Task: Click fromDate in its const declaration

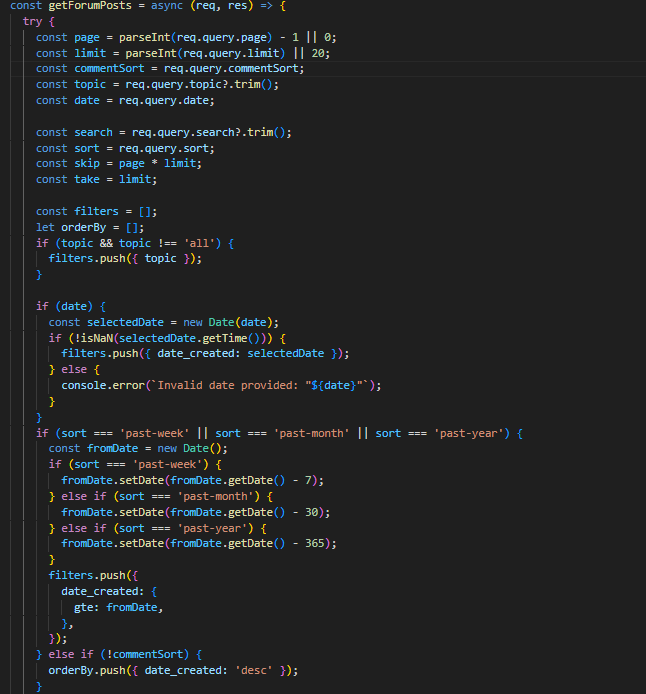Action: 111,448
